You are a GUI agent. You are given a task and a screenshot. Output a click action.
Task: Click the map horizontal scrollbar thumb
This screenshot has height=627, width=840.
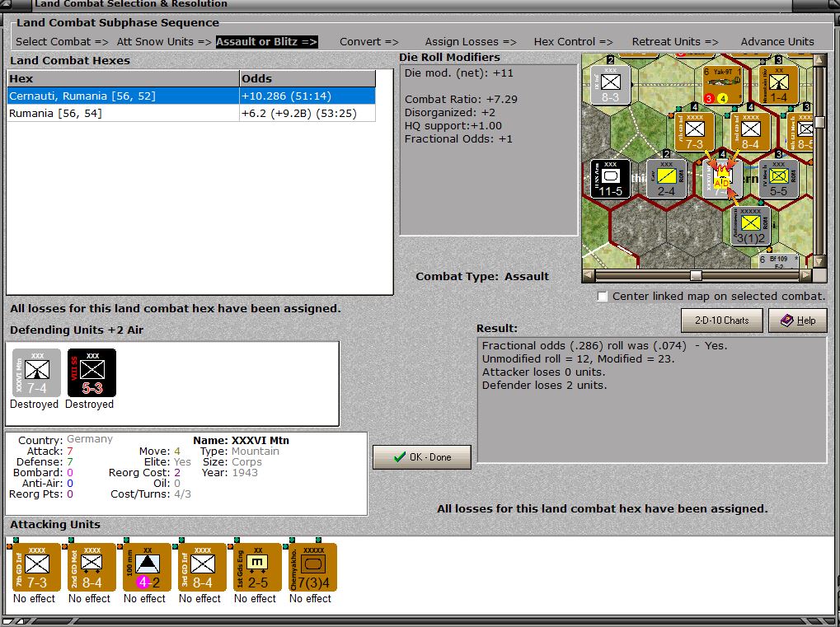coord(696,275)
